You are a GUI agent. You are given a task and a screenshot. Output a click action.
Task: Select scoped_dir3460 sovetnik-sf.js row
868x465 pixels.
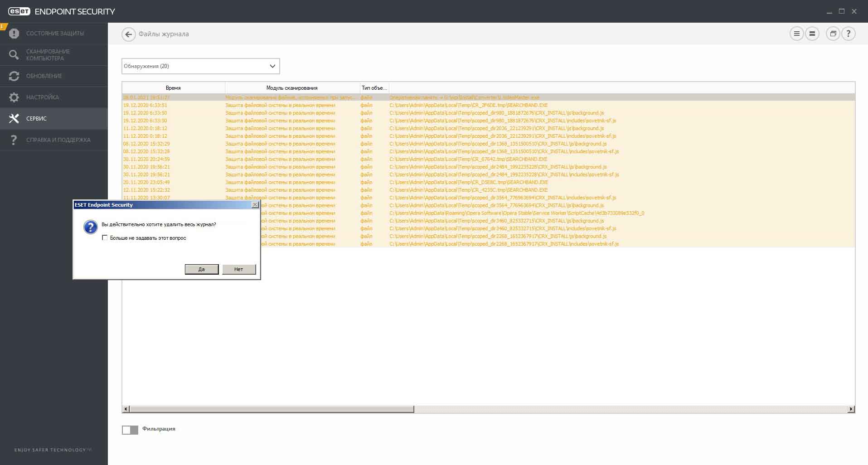pyautogui.click(x=558, y=228)
